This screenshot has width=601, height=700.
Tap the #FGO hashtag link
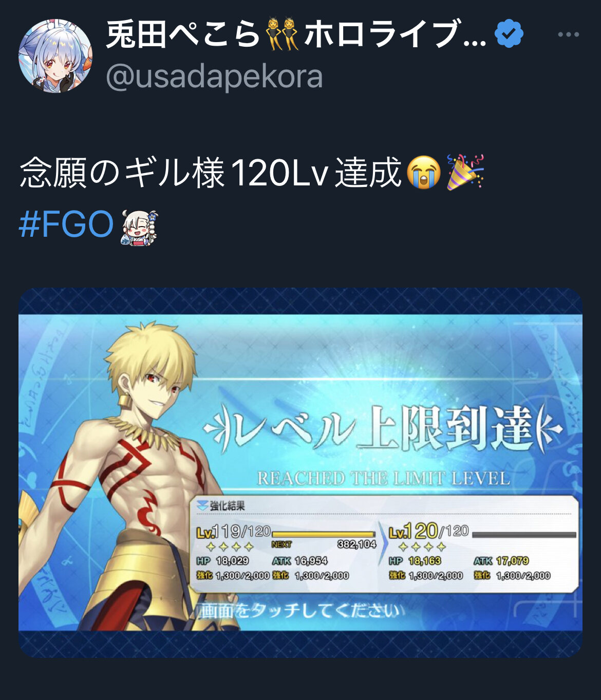(66, 224)
